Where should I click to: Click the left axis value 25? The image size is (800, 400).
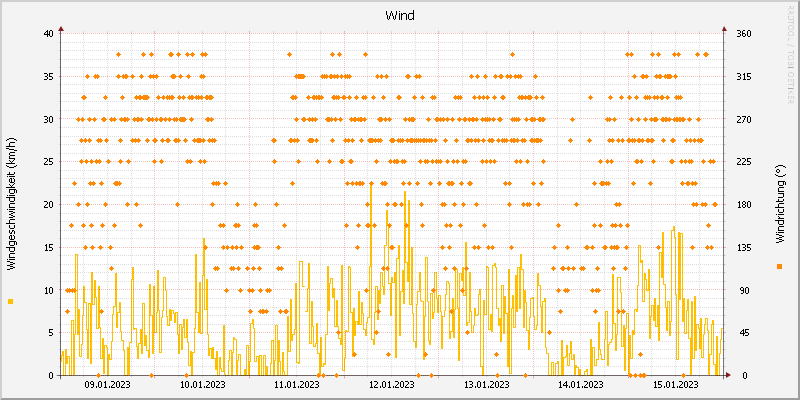(48, 162)
